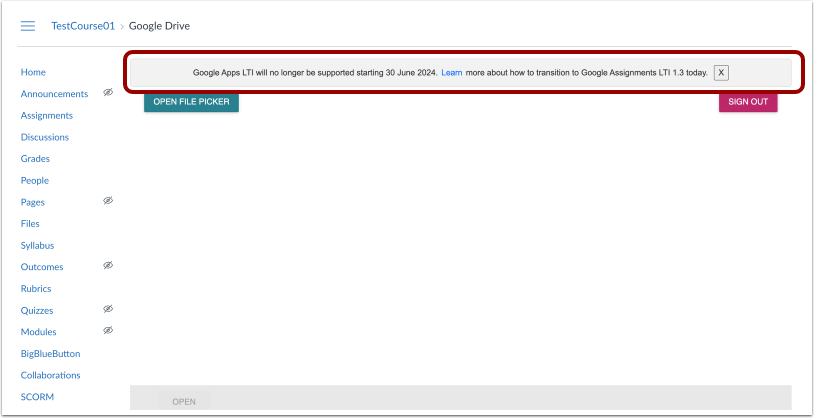This screenshot has height=418, width=814.
Task: Go to TestCourse01 breadcrumb link
Action: tap(83, 26)
